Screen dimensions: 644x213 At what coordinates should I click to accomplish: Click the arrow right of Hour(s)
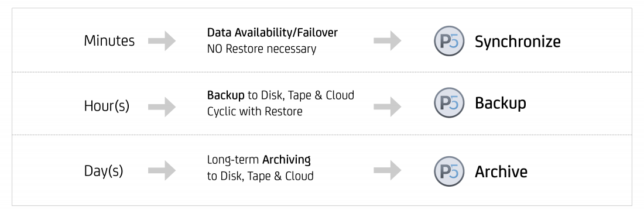tap(162, 106)
